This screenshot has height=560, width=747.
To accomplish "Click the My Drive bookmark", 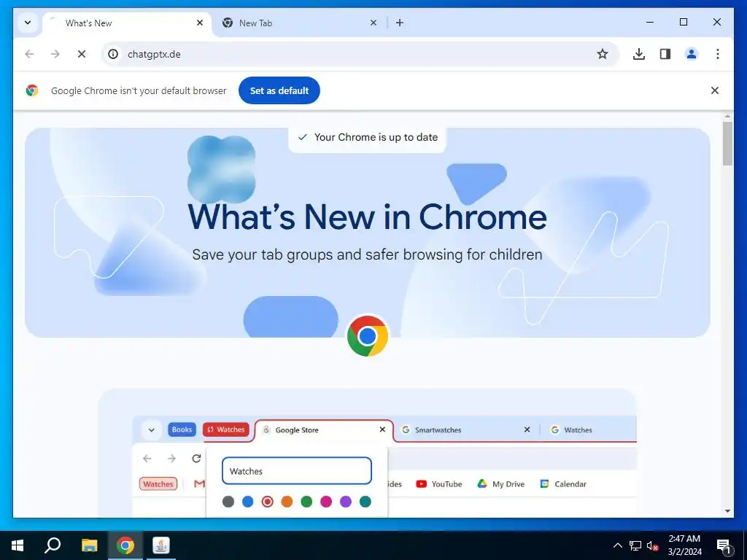I will click(500, 484).
